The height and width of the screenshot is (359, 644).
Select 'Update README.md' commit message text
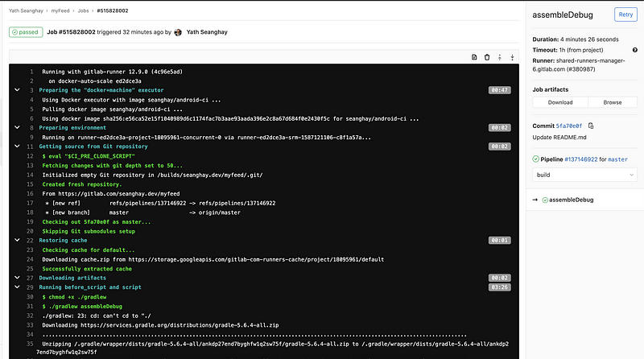coord(559,137)
